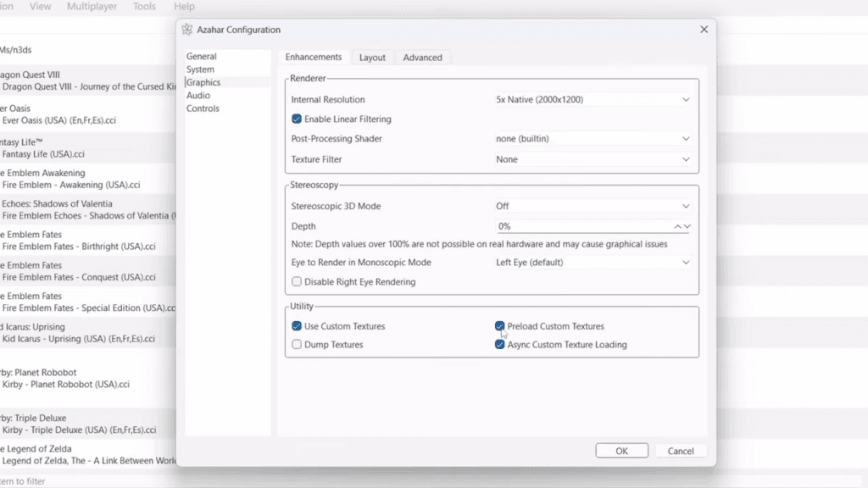
Task: Select Kirby - Triple Deluxe (USA) entry
Action: [87, 424]
